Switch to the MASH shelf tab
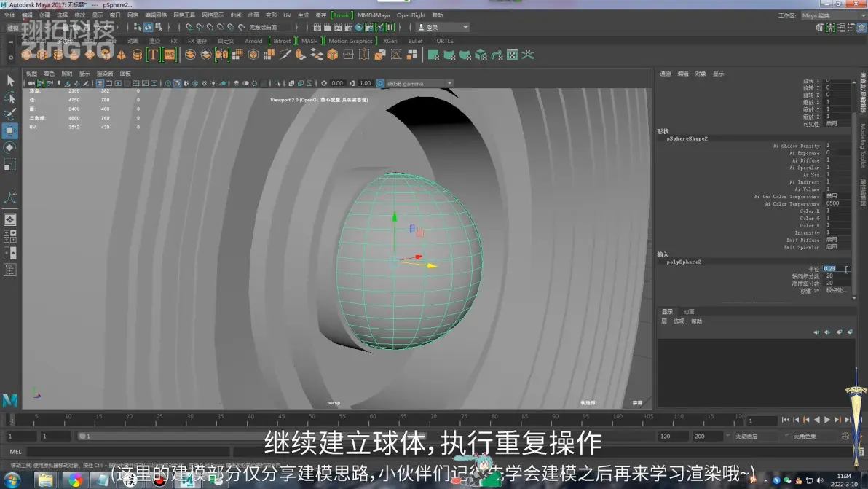 pyautogui.click(x=309, y=41)
